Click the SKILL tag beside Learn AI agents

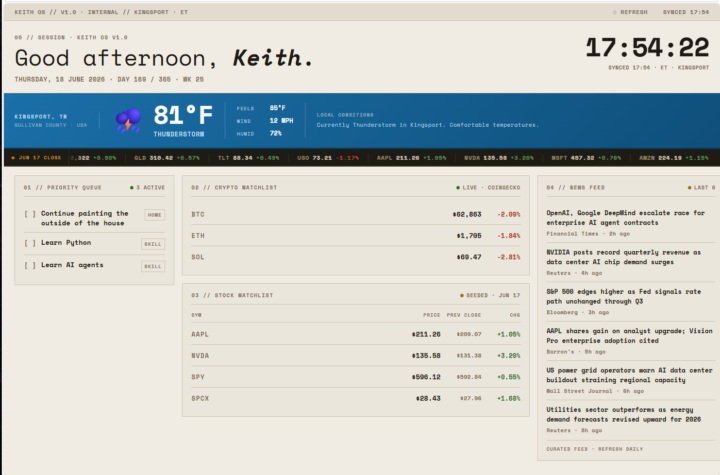point(153,266)
